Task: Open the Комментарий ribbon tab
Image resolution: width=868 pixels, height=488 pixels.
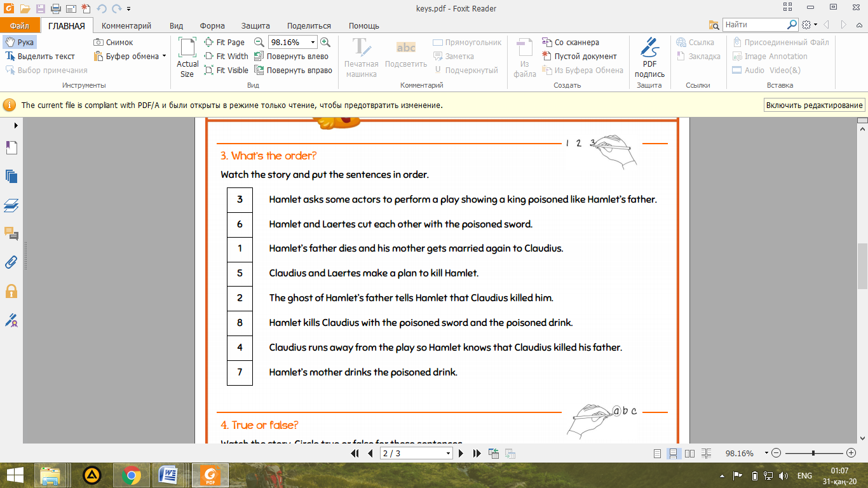Action: [126, 26]
